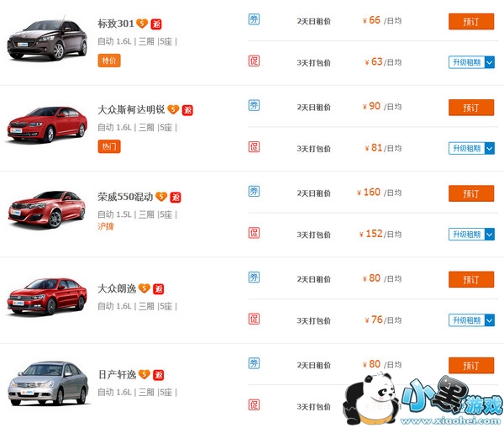The image size is (504, 428).
Task: Expand 升级租期 dropdown for 标致301
Action: pos(471,62)
